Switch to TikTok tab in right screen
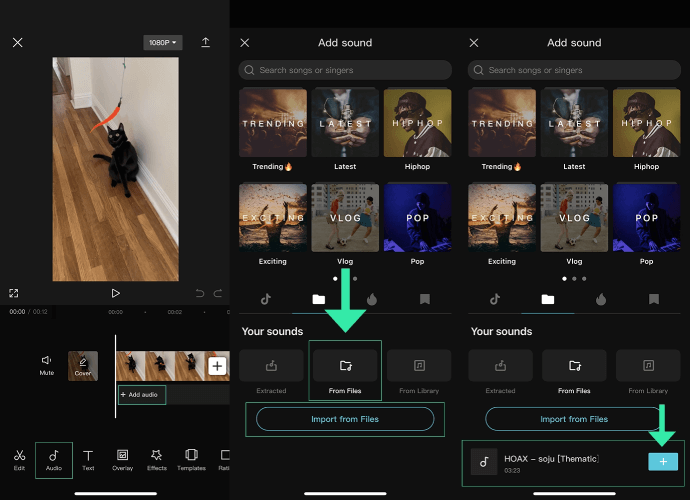 (495, 299)
